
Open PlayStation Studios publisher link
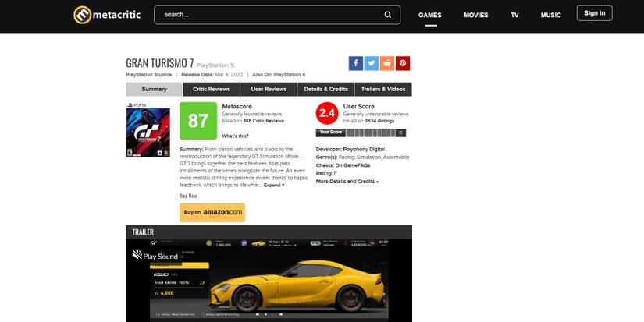(x=149, y=75)
